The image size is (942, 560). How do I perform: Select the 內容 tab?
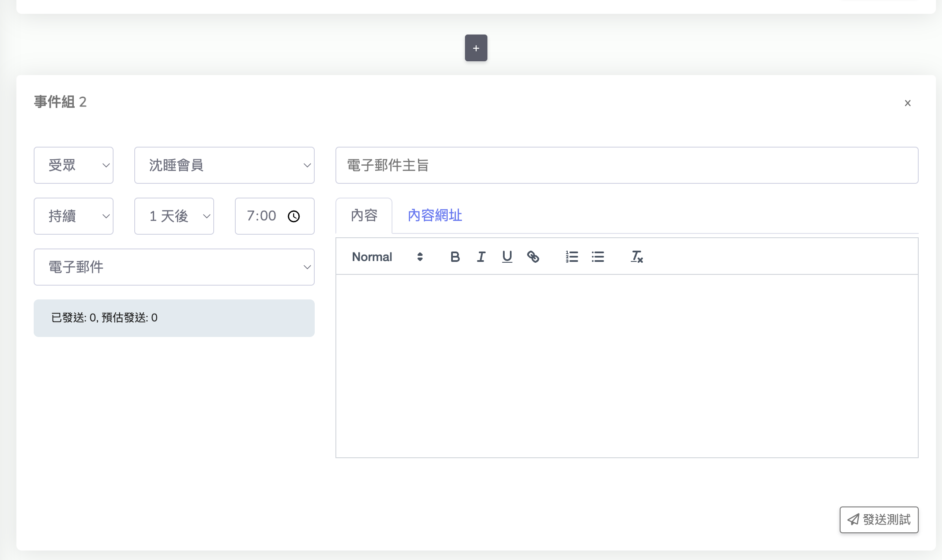(x=364, y=215)
